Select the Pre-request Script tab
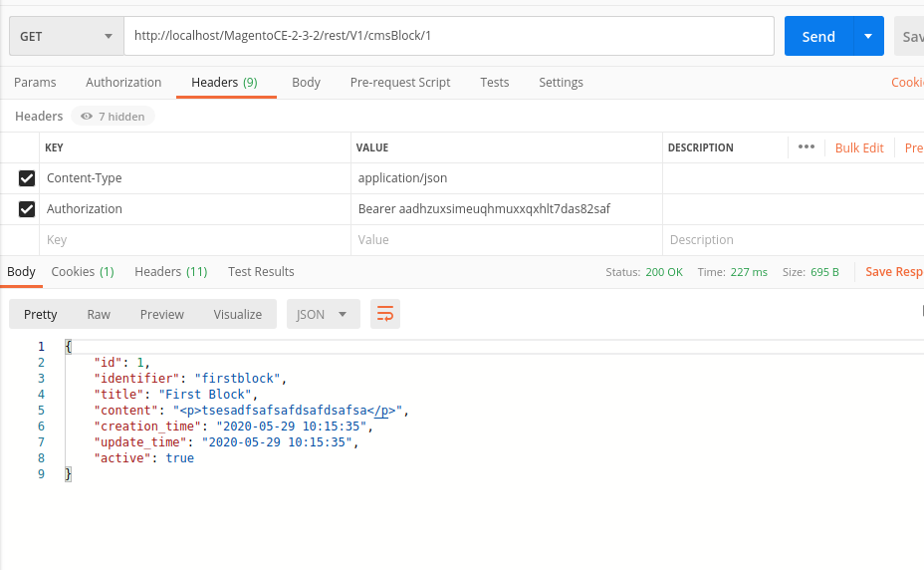The image size is (924, 570). pos(399,83)
